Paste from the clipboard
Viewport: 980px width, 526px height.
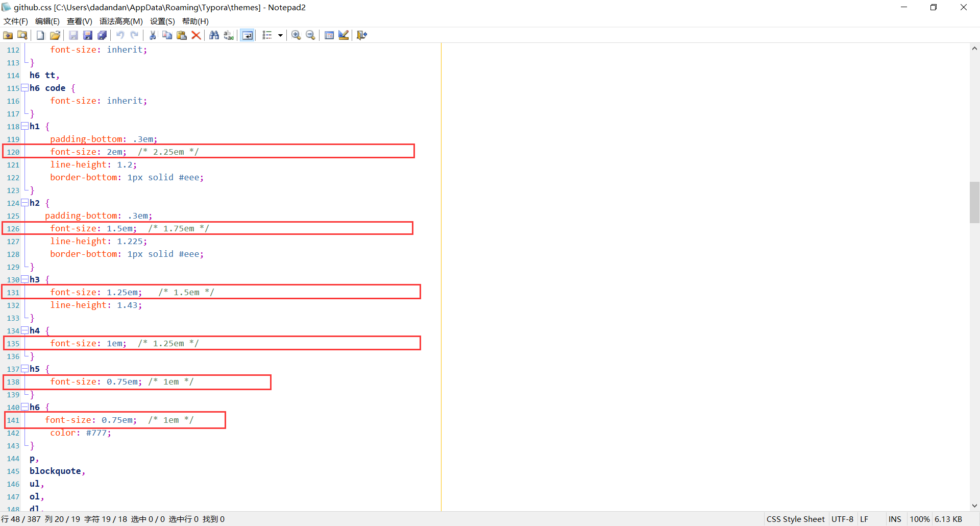pyautogui.click(x=181, y=35)
